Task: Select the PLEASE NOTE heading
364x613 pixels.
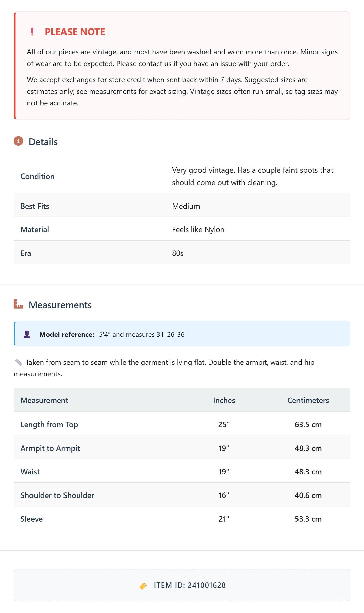Action: (x=75, y=32)
